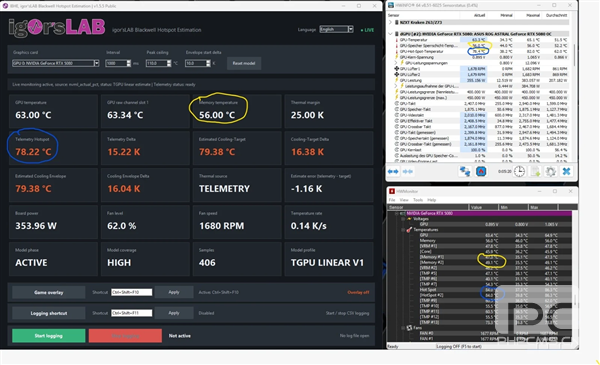Open the Help menu in HWMonitor
The height and width of the screenshot is (365, 600).
pos(432,200)
